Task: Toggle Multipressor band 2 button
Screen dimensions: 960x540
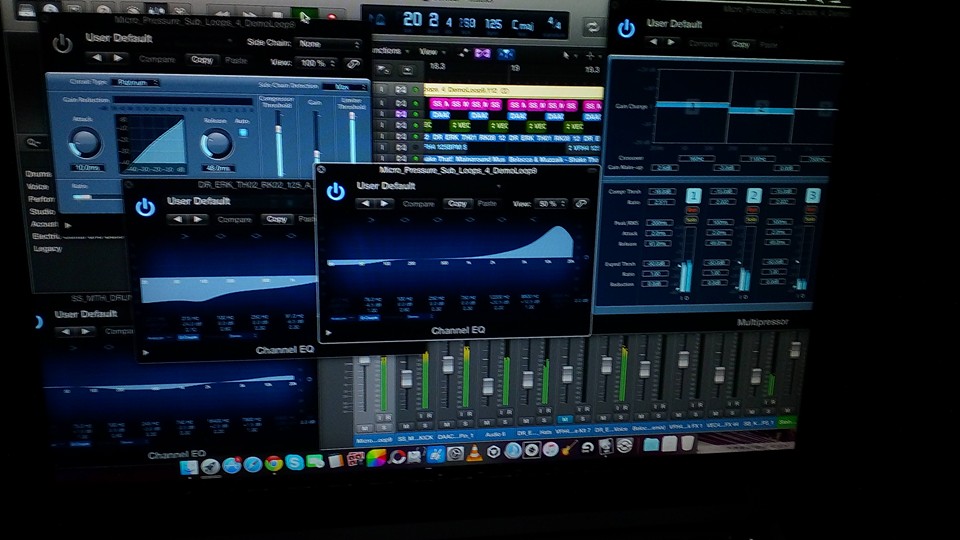Action: point(754,195)
